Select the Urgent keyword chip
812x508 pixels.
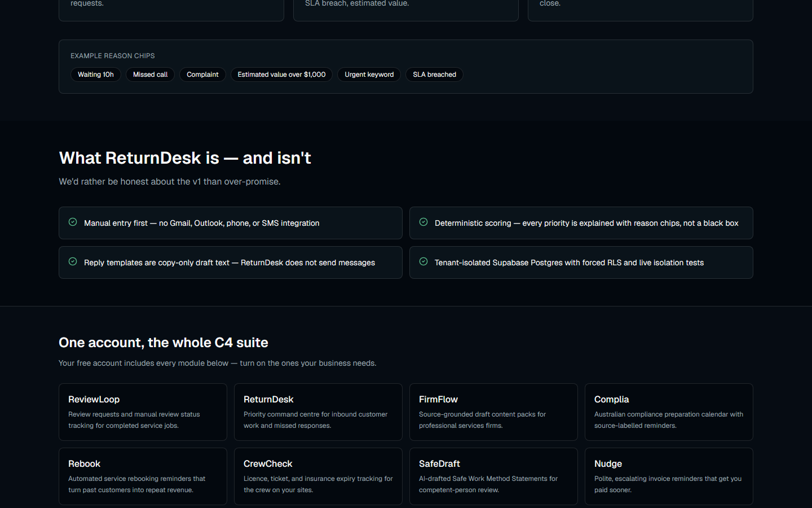coord(369,75)
